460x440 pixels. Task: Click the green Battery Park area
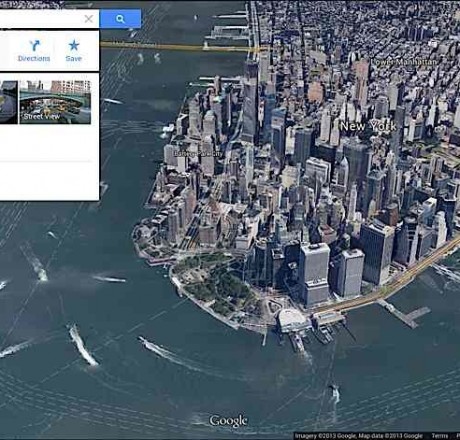click(218, 282)
